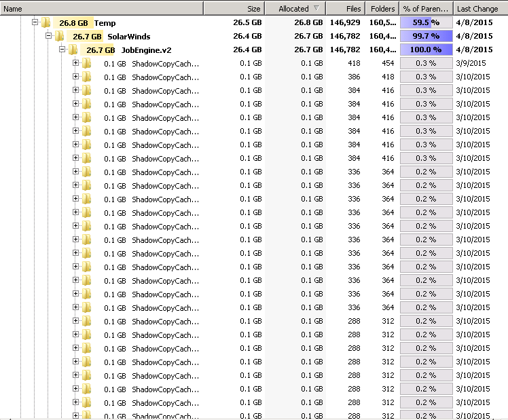The width and height of the screenshot is (508, 420).
Task: Click folder icon of ShadowCopyCach row dated 3/9/2015
Action: (86, 63)
